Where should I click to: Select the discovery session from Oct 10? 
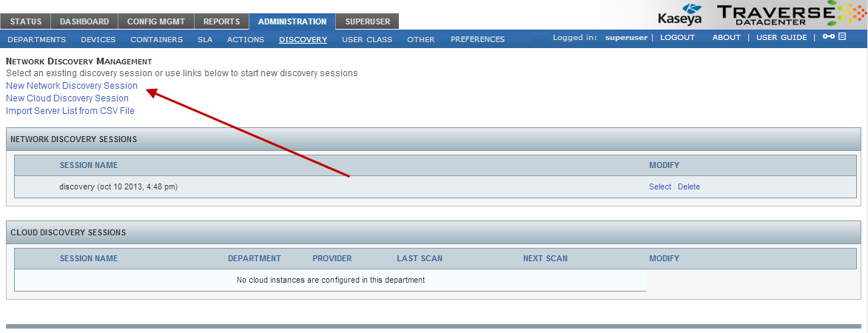click(x=659, y=186)
